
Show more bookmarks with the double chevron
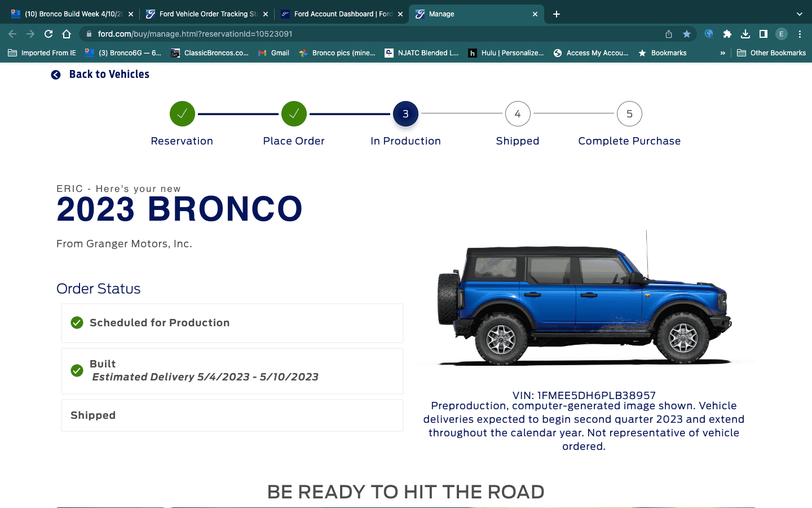723,53
